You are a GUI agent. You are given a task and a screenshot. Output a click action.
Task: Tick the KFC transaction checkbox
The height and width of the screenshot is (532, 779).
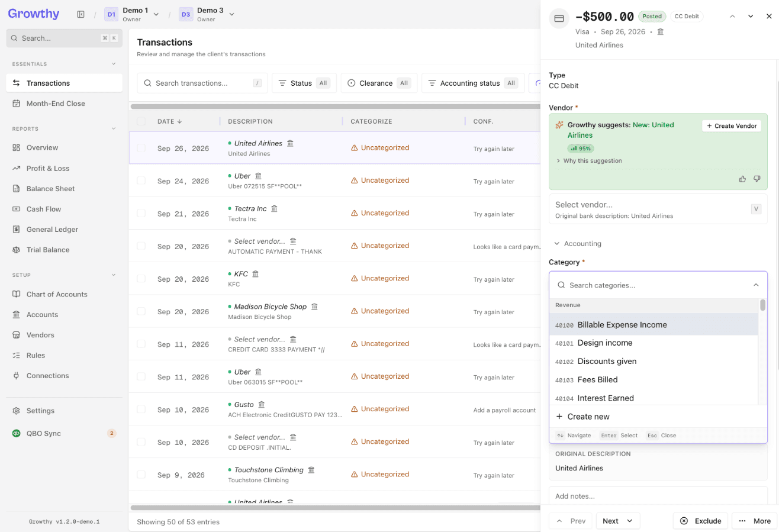(141, 278)
